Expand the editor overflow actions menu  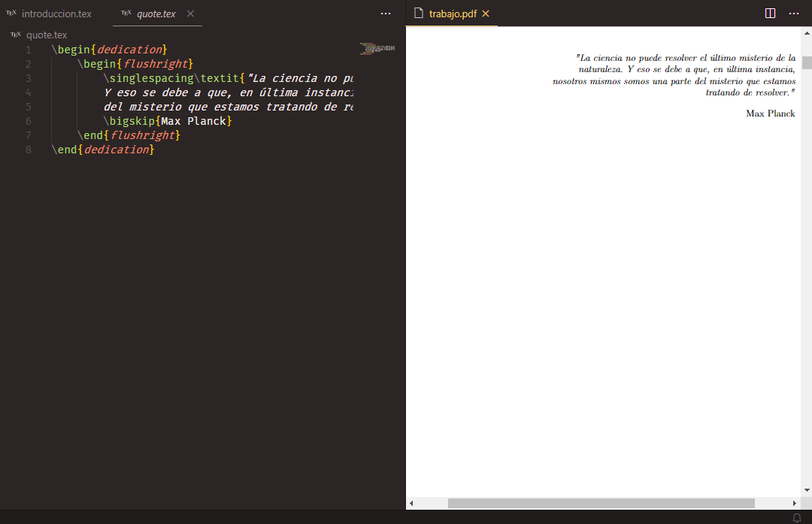point(386,13)
